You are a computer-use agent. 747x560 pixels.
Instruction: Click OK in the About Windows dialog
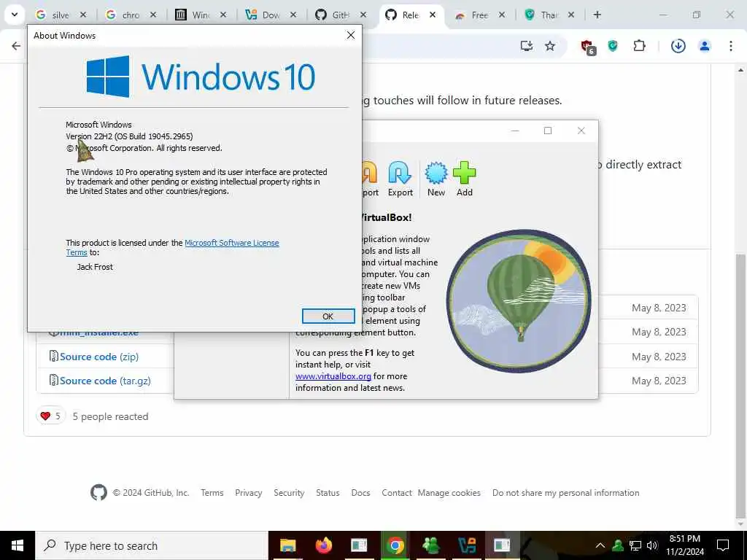tap(328, 316)
